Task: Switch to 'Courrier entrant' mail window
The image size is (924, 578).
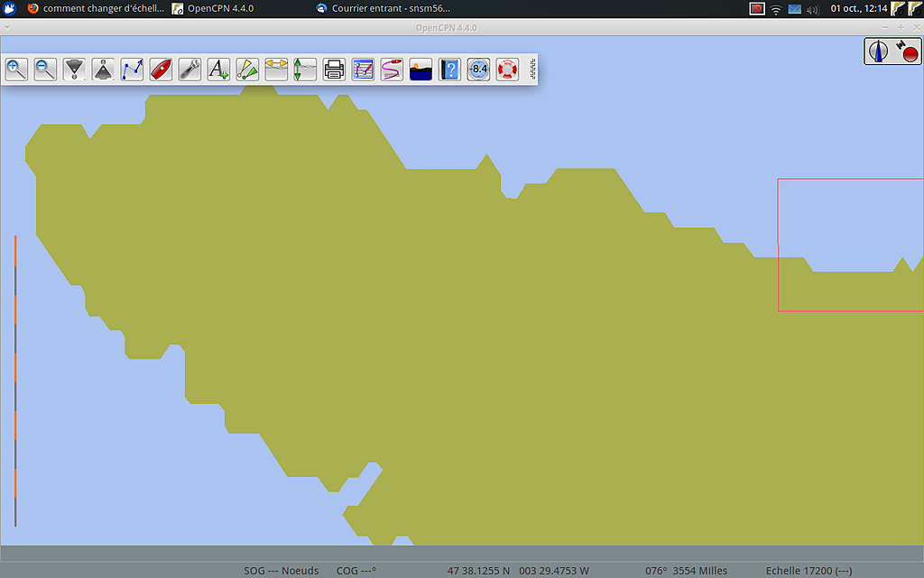Action: point(383,8)
